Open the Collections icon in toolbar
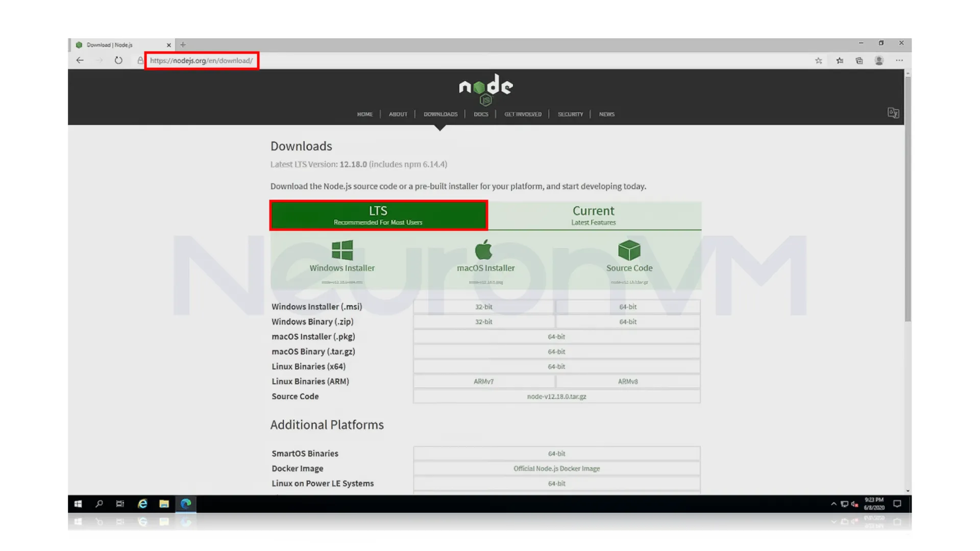This screenshot has width=980, height=551. point(860,61)
